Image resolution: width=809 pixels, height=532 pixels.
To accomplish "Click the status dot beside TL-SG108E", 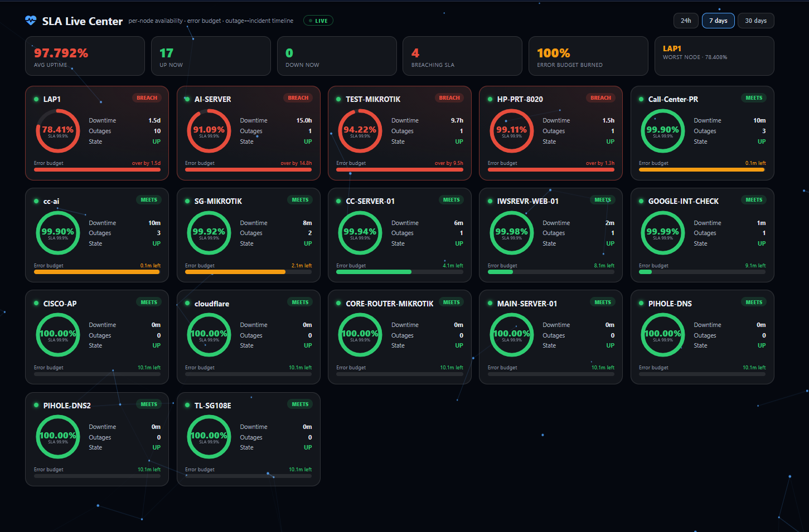I will click(187, 406).
